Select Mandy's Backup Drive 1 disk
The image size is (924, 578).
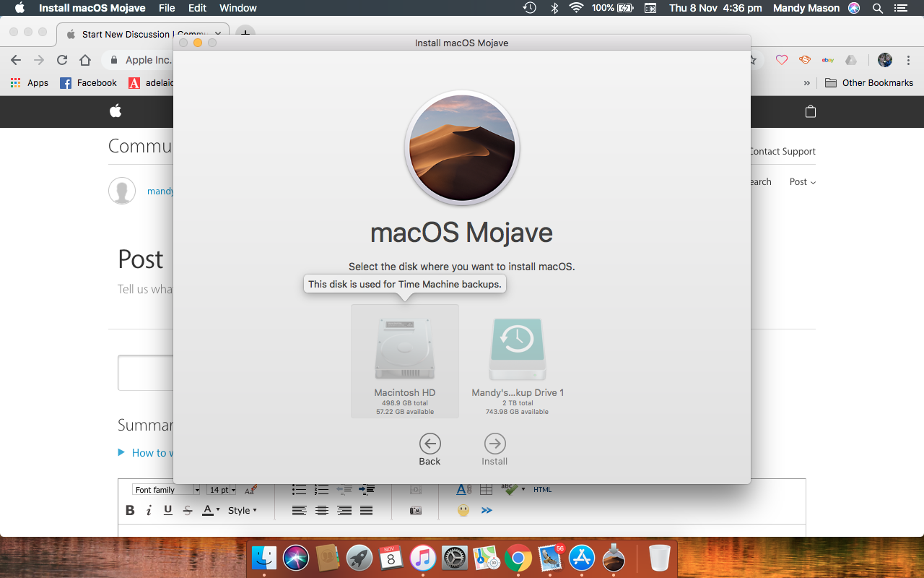pos(517,367)
